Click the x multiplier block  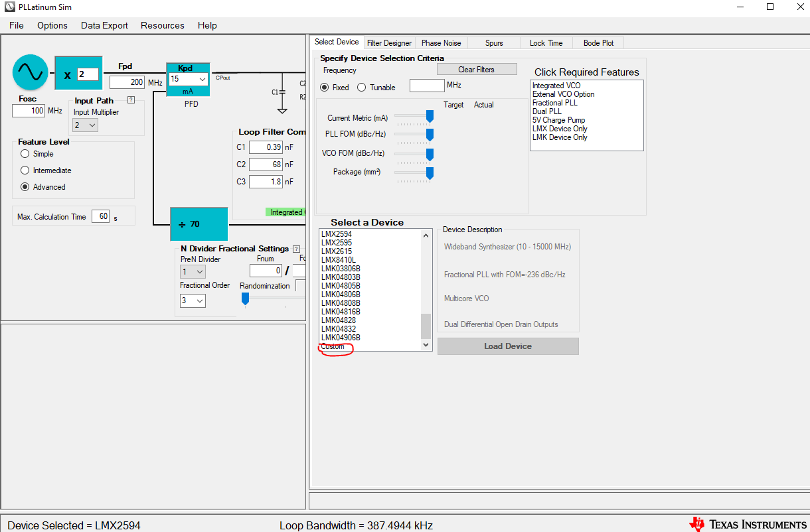78,74
